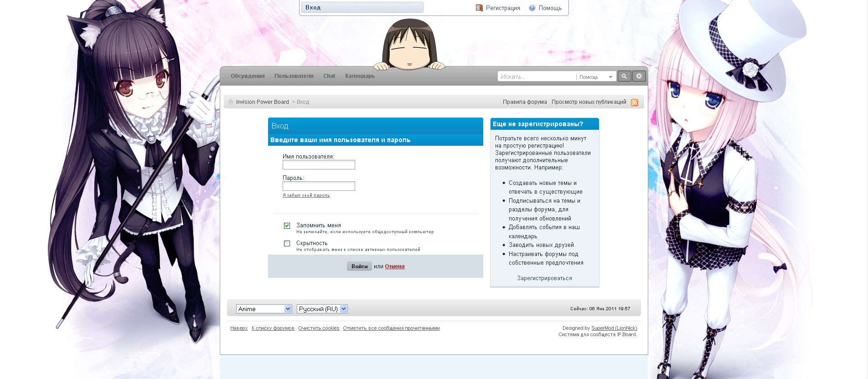
Task: Click "Просмотр новых публикаций" link
Action: pos(589,102)
